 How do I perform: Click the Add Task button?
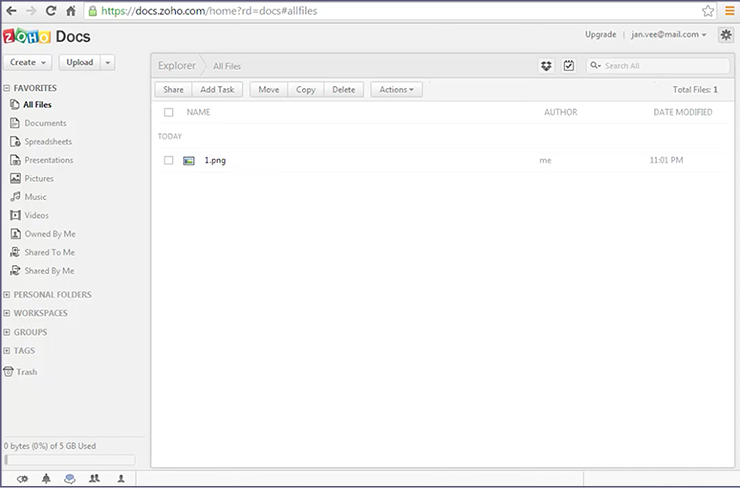[x=217, y=90]
